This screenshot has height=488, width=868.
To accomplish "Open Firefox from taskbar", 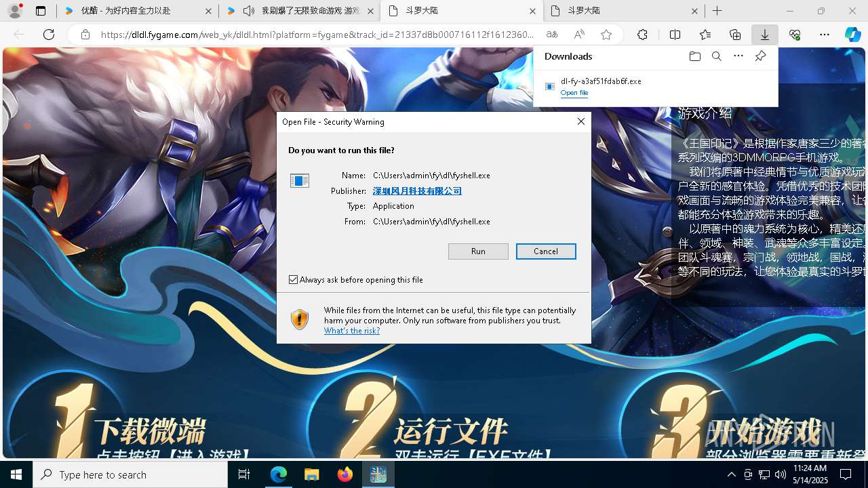I will click(x=345, y=474).
